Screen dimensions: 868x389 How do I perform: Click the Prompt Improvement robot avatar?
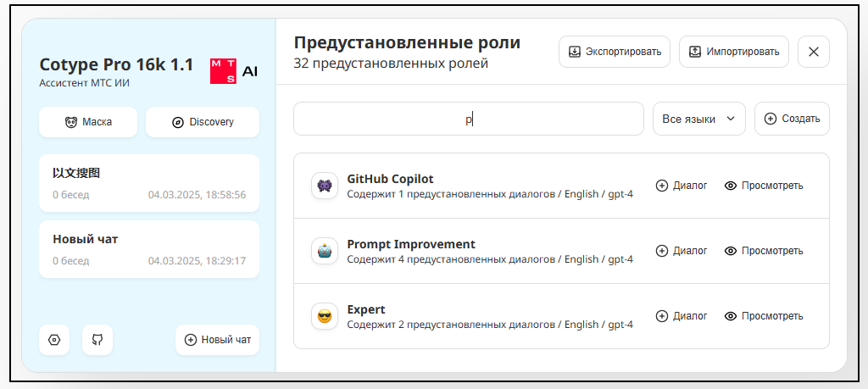tap(325, 251)
